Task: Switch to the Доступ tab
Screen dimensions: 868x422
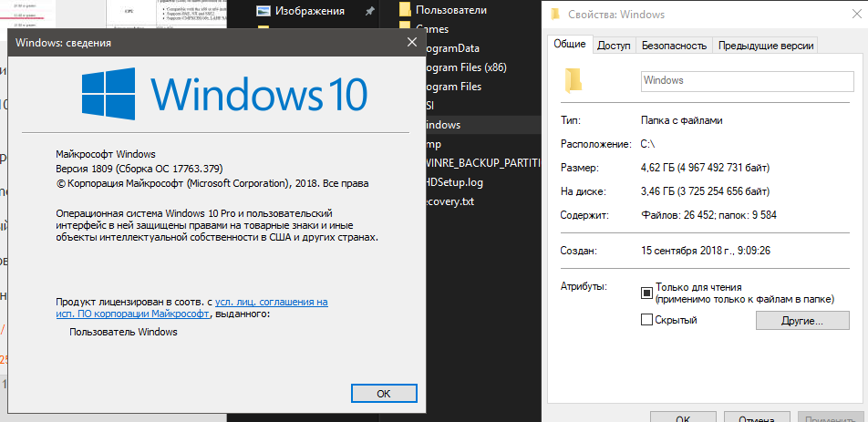Action: click(614, 46)
